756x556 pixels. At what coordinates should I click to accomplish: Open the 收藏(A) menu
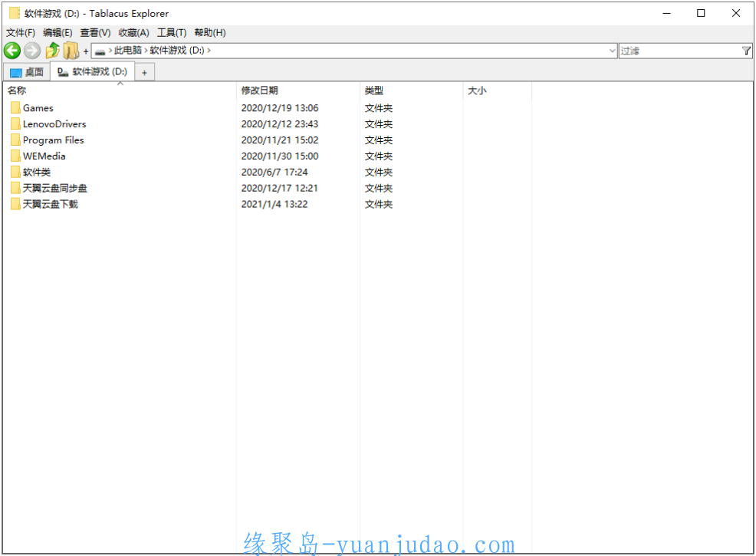pyautogui.click(x=133, y=32)
